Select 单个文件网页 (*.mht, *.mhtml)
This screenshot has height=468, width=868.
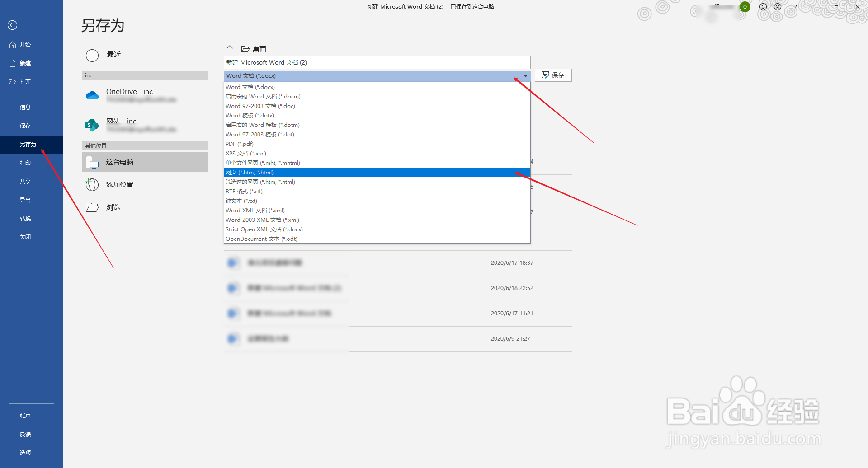377,163
